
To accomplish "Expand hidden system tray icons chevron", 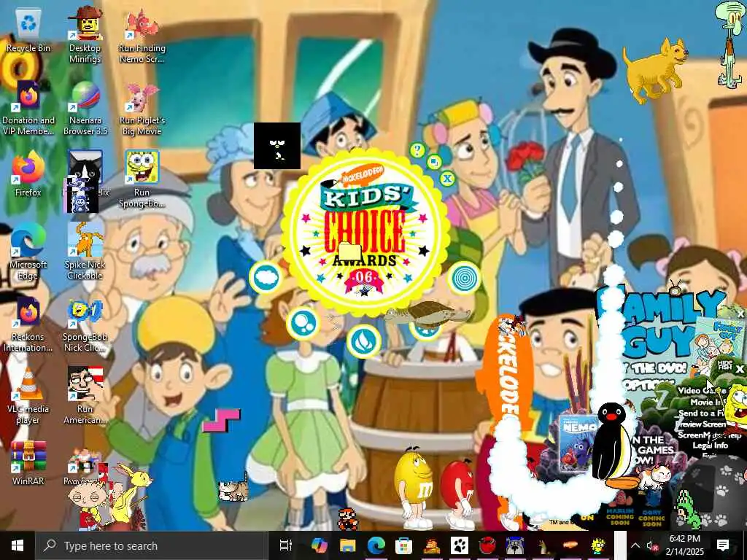I will click(x=635, y=545).
